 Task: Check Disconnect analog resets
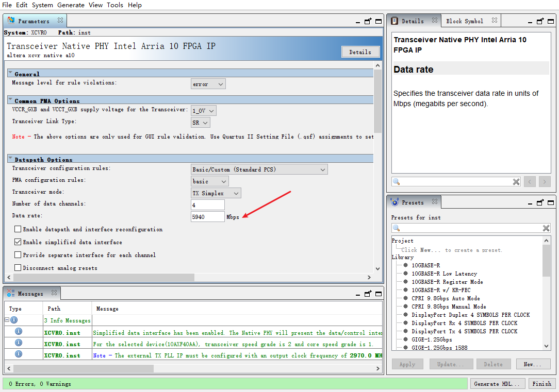tap(18, 267)
